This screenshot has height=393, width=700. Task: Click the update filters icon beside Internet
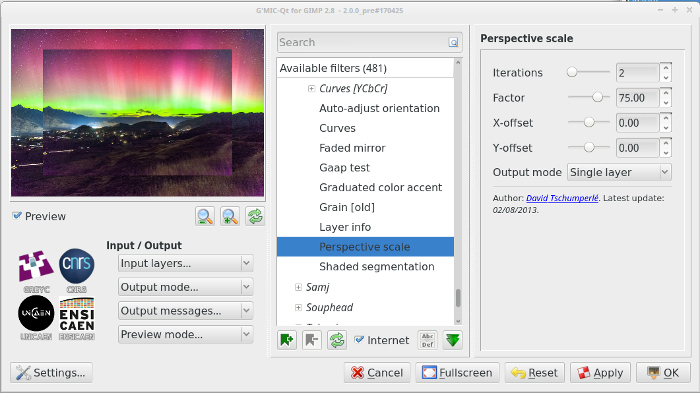pos(337,340)
